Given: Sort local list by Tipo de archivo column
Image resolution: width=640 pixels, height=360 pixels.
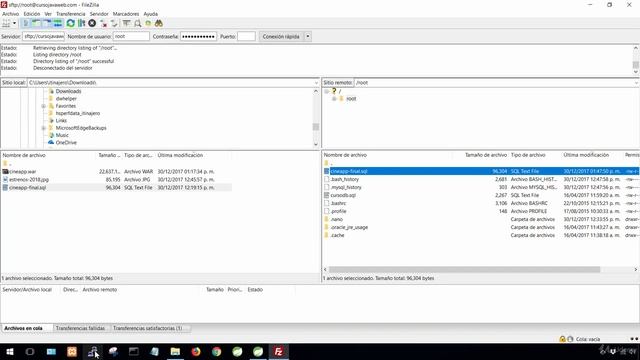Looking at the screenshot, I should [138, 156].
